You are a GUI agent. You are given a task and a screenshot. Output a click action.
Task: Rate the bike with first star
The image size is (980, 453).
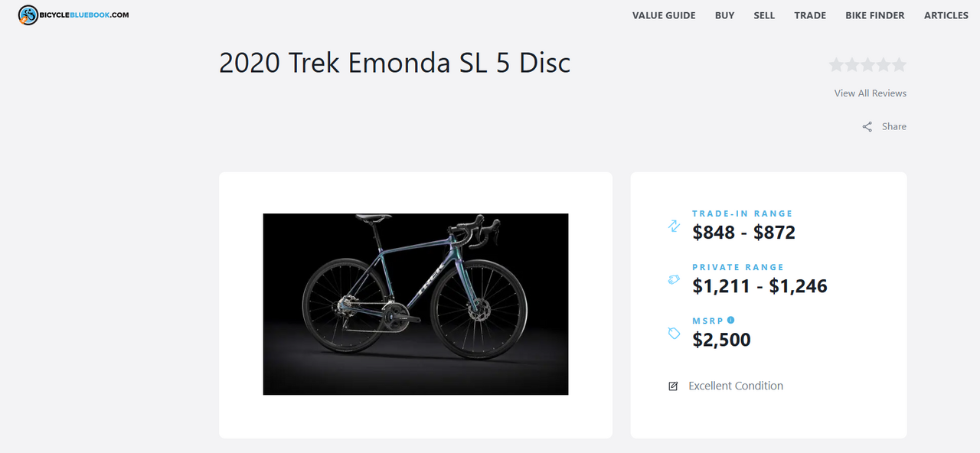pyautogui.click(x=836, y=65)
